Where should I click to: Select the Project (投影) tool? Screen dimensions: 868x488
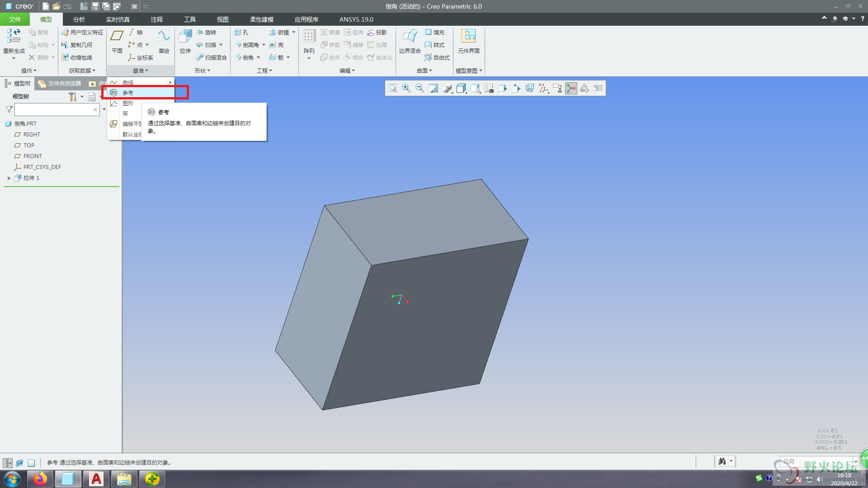377,32
